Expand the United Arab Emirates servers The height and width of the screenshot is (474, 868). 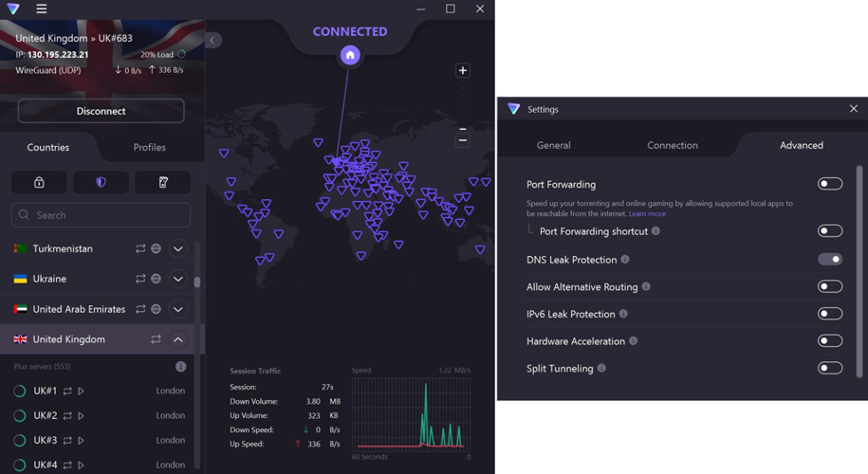(x=177, y=309)
